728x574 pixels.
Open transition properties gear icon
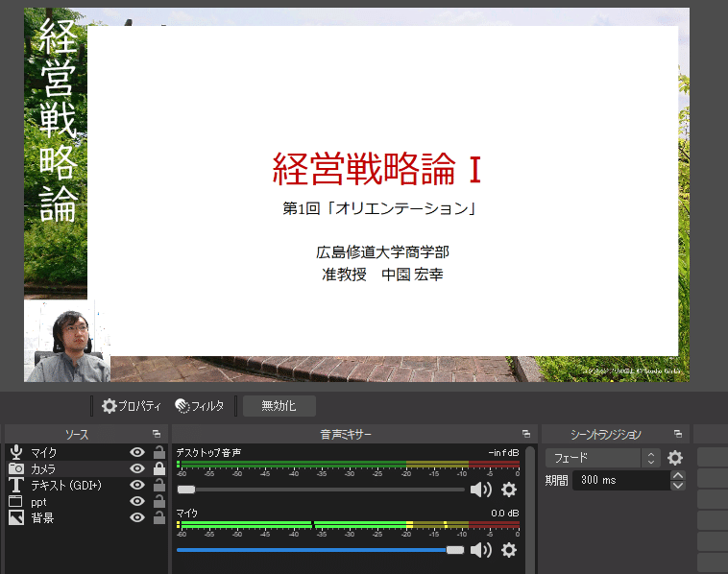point(675,458)
